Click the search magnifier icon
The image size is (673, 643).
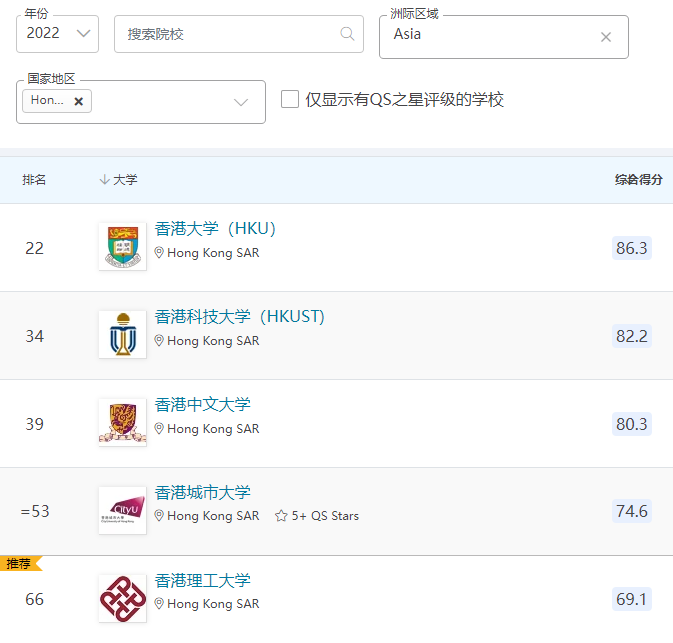(x=347, y=34)
